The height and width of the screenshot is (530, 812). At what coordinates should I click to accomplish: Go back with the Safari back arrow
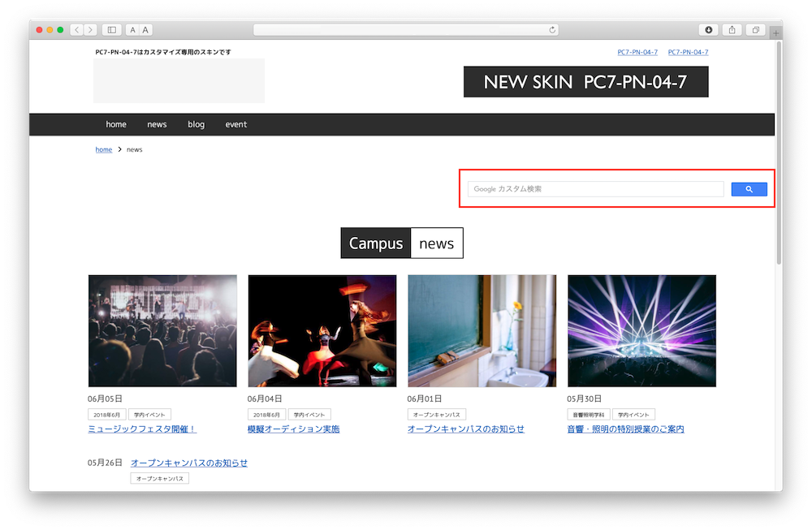tap(76, 30)
